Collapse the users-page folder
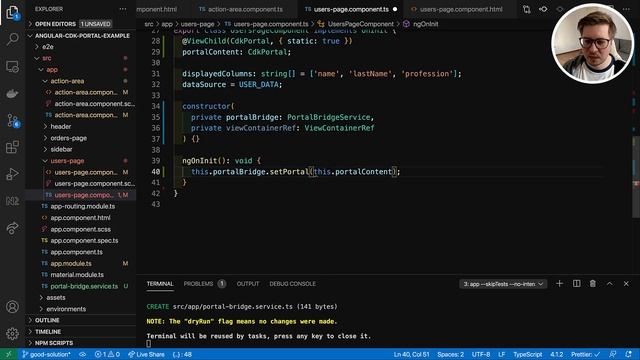 81,161
